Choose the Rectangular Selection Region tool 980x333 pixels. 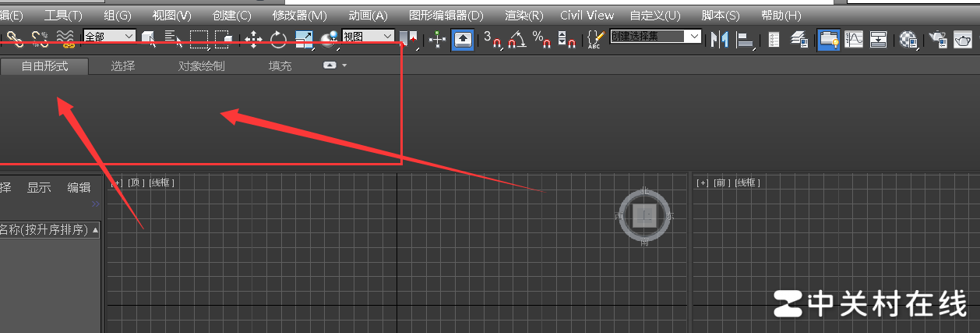[x=199, y=38]
